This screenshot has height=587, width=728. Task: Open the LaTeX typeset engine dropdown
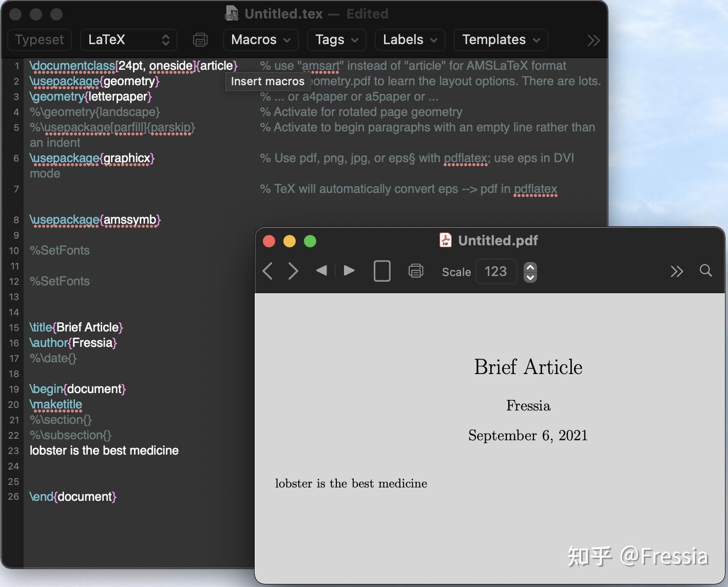tap(128, 40)
